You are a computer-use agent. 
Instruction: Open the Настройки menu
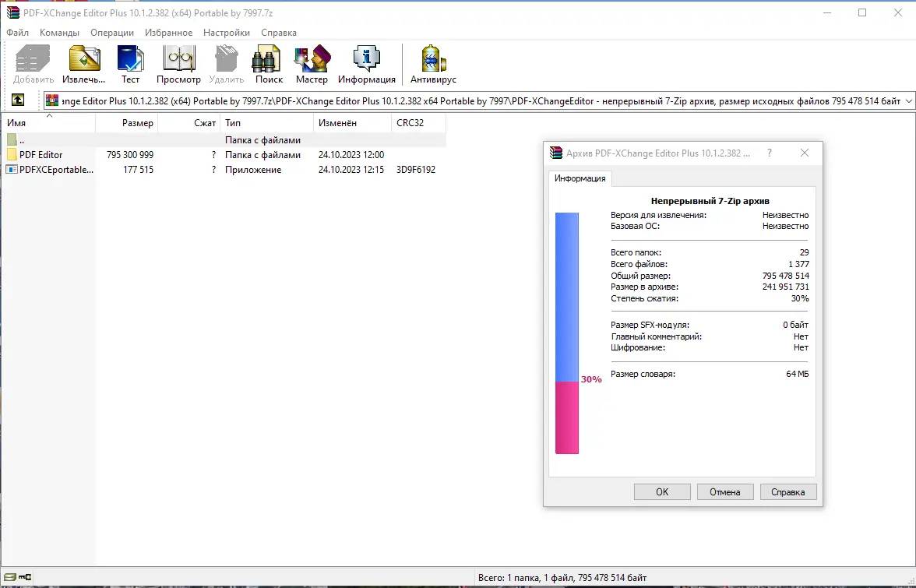pyautogui.click(x=226, y=33)
